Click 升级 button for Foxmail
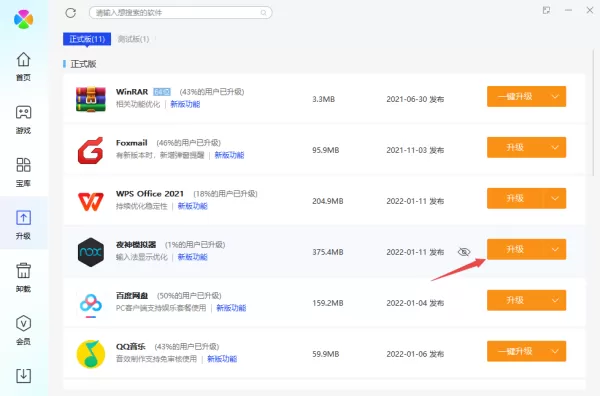Viewport: 600px width, 396px height. [x=515, y=147]
